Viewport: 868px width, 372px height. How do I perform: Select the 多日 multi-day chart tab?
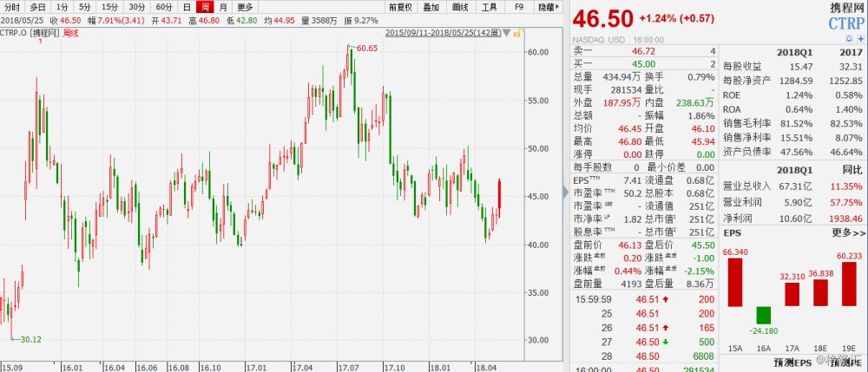click(36, 6)
